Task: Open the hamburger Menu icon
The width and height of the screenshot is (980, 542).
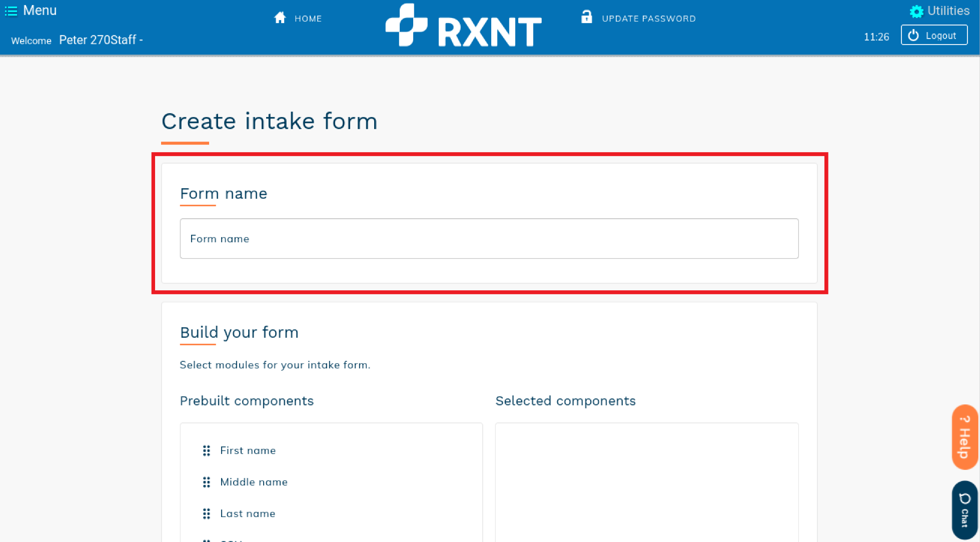Action: point(11,11)
